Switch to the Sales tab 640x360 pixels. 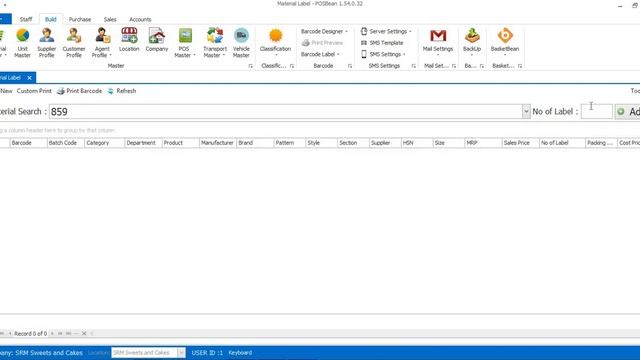(x=110, y=19)
